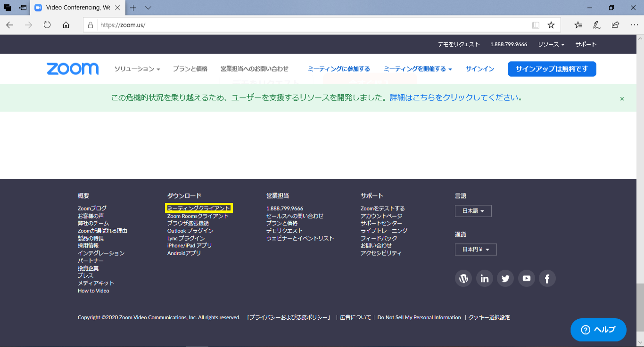Click the top-bar phone number 1.888.799.9666
The height and width of the screenshot is (347, 644).
point(509,44)
